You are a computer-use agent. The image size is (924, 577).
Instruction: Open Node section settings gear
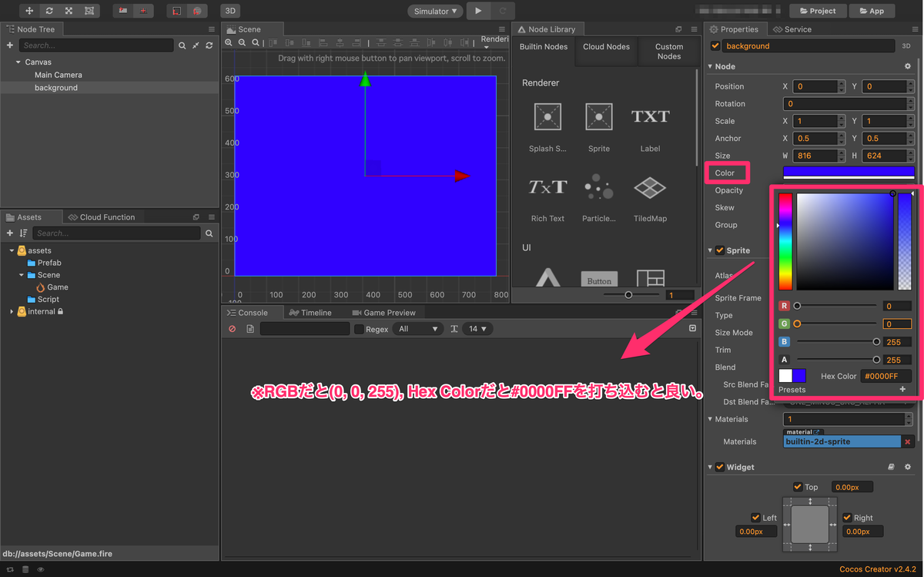tap(907, 66)
